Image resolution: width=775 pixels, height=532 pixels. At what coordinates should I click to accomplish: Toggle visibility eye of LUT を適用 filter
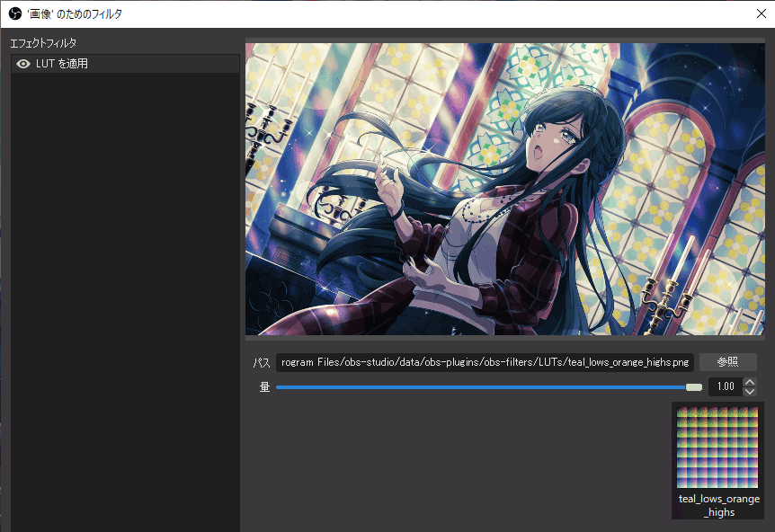click(x=23, y=64)
